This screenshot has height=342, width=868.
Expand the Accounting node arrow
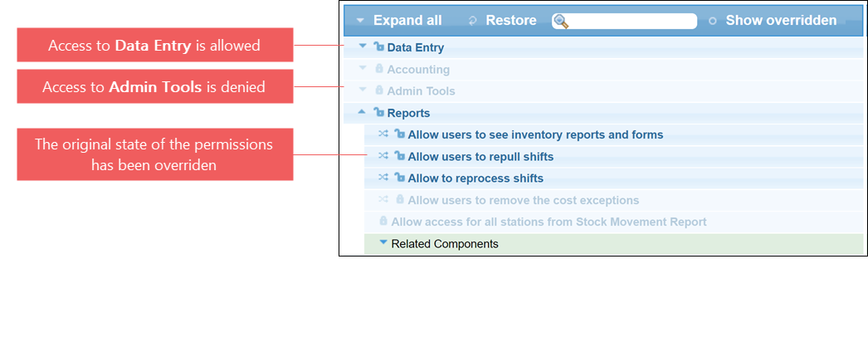click(363, 68)
